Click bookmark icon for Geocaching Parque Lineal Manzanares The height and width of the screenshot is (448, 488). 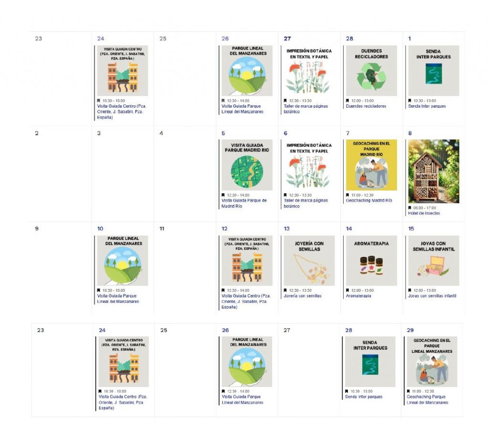(x=408, y=391)
